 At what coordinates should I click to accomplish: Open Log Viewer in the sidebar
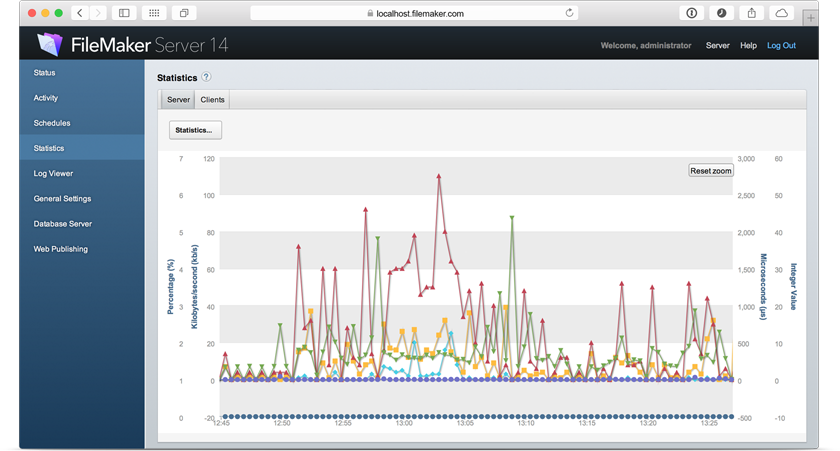[x=82, y=174]
